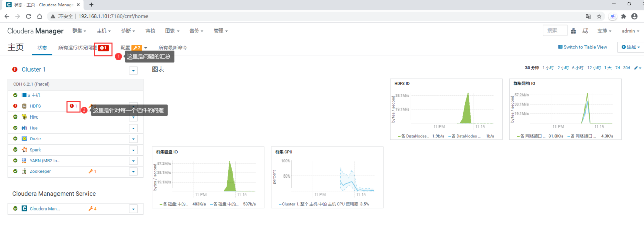
Task: Open the HDFS IO chart
Action: point(447,109)
